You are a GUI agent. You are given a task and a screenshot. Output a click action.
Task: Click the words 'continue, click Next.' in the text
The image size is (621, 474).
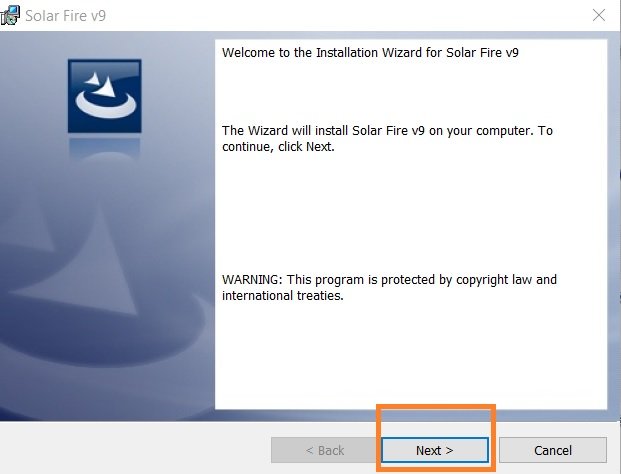coord(278,147)
